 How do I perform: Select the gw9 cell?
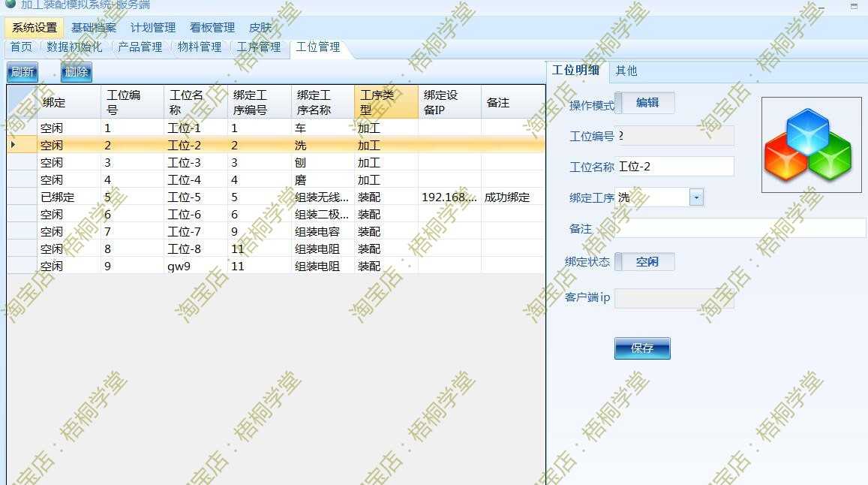[x=196, y=266]
